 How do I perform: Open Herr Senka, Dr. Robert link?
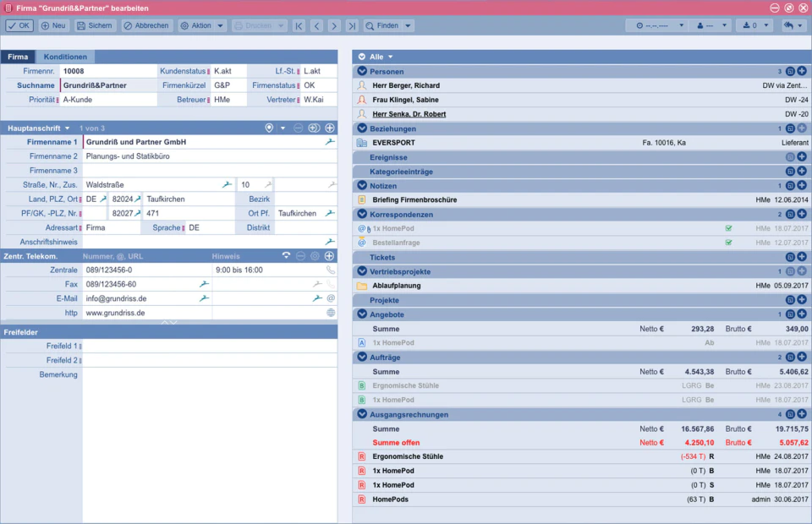click(x=409, y=114)
